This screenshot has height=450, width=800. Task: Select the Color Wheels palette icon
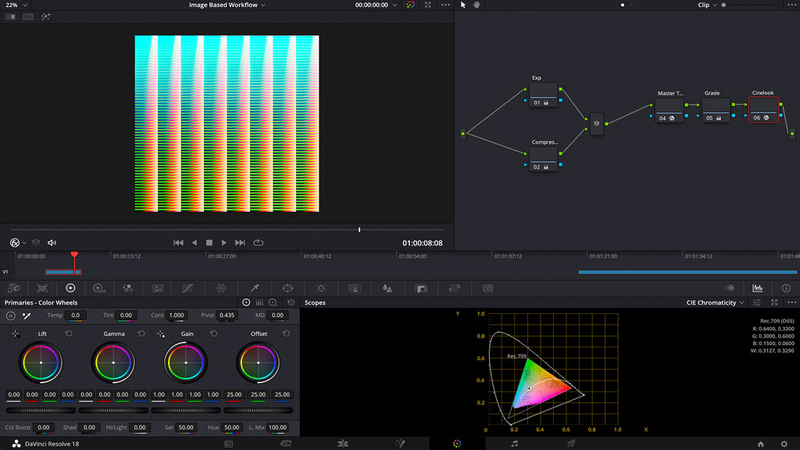[x=70, y=288]
